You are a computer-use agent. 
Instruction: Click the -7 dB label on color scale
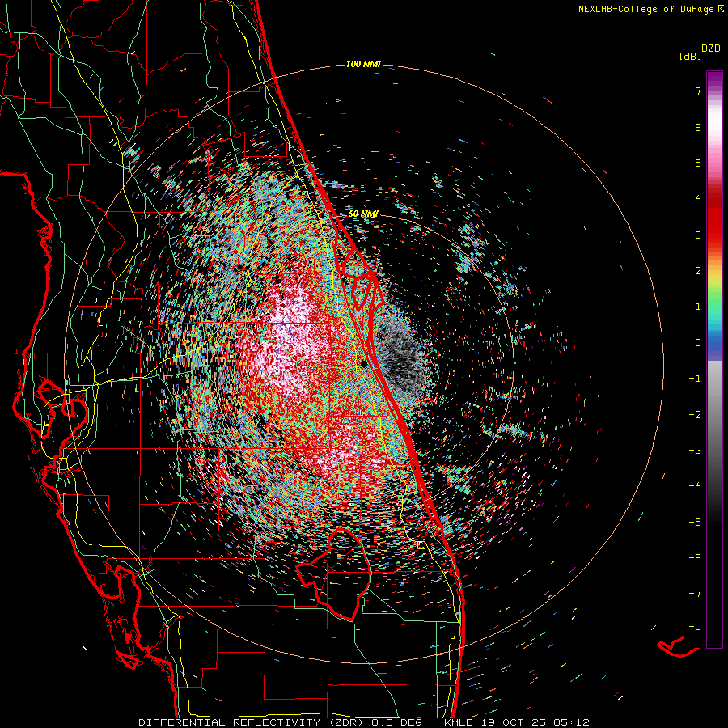click(695, 594)
